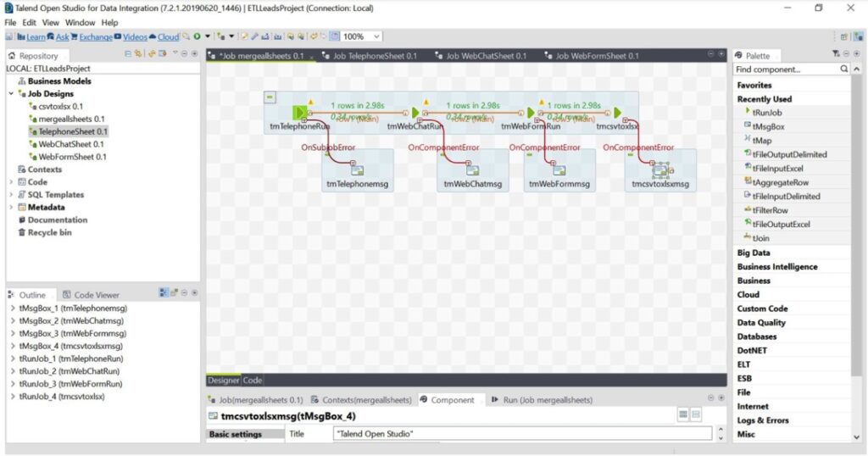Minimize the Repository panel

(x=184, y=53)
